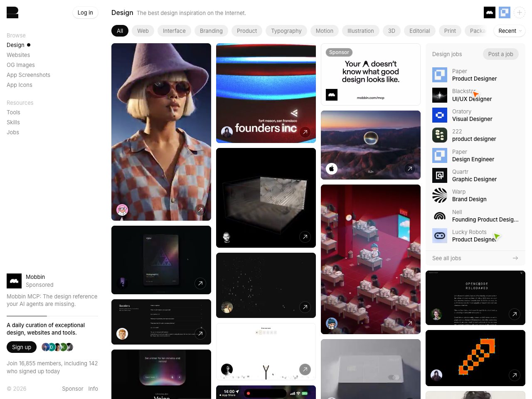Click Nell company logo
Screen dimensions: 532x399
pyautogui.click(x=440, y=216)
